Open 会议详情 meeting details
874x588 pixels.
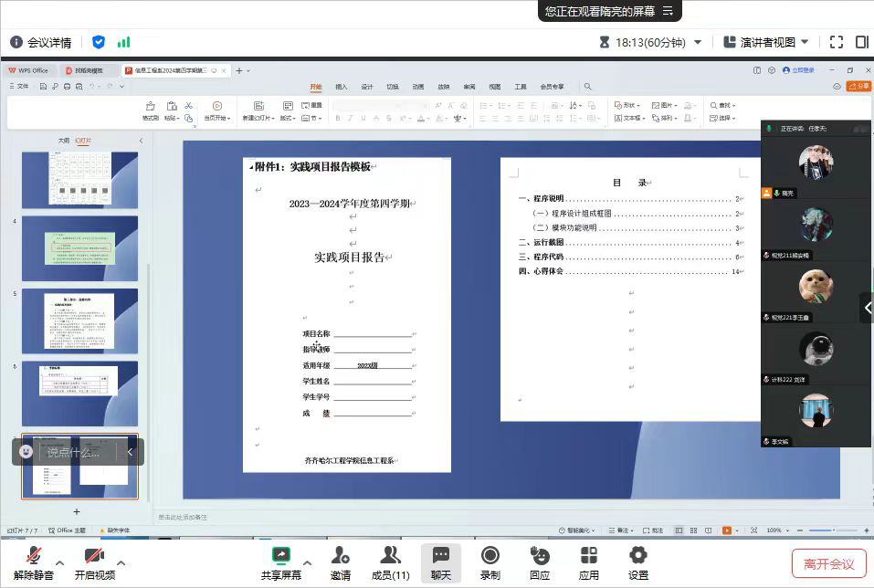pos(41,42)
